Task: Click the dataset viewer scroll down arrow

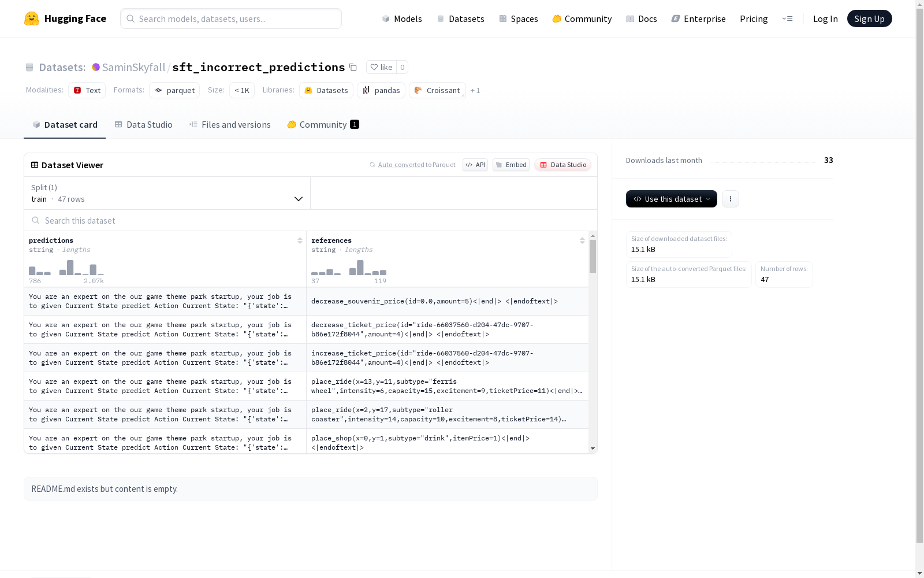Action: (593, 449)
